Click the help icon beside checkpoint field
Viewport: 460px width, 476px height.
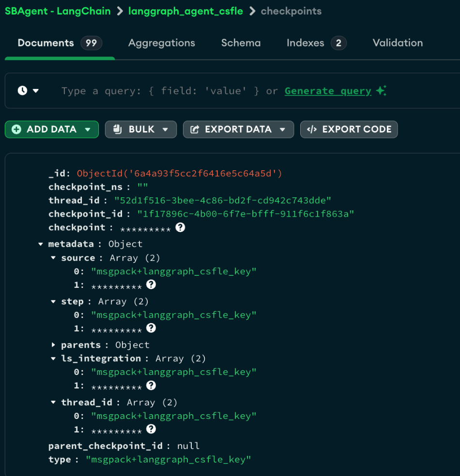click(x=180, y=227)
